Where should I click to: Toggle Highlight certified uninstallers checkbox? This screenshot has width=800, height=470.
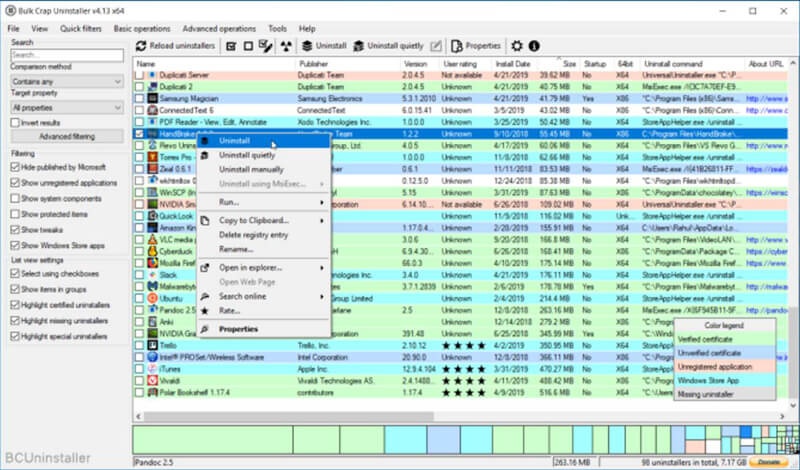coord(15,305)
